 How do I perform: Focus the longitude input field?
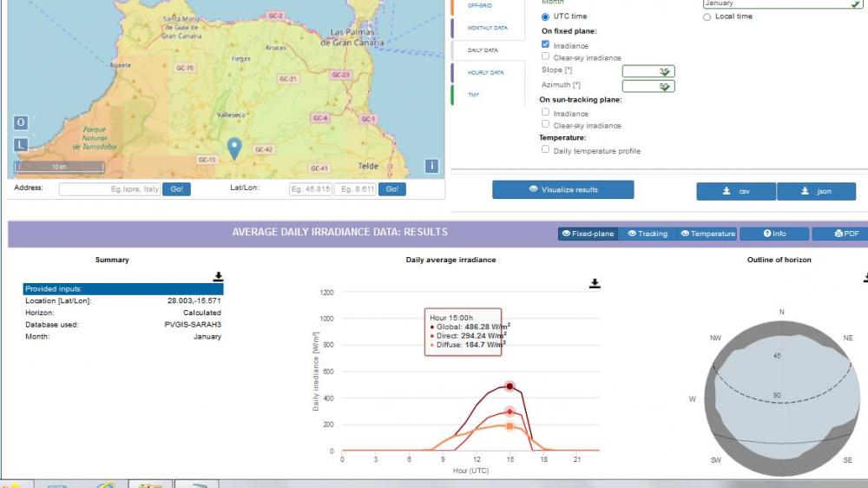[355, 189]
